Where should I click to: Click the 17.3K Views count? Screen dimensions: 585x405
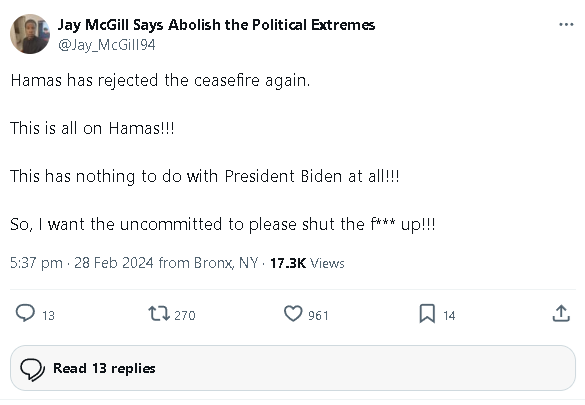[x=307, y=263]
